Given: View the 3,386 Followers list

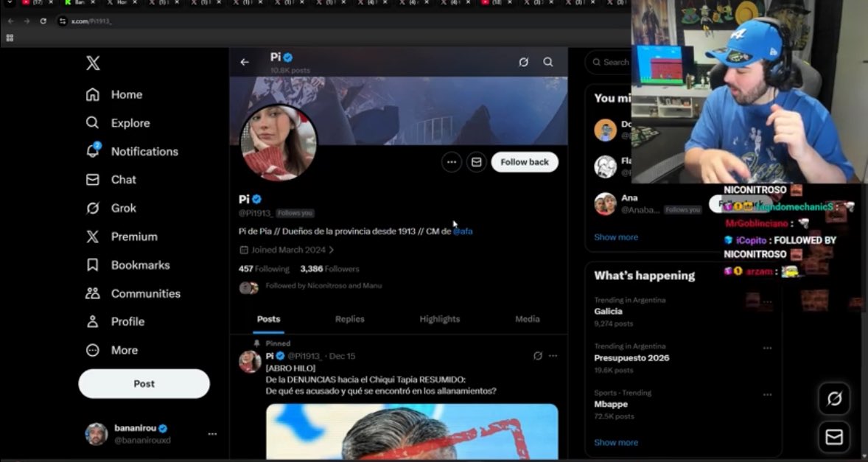Looking at the screenshot, I should point(330,269).
